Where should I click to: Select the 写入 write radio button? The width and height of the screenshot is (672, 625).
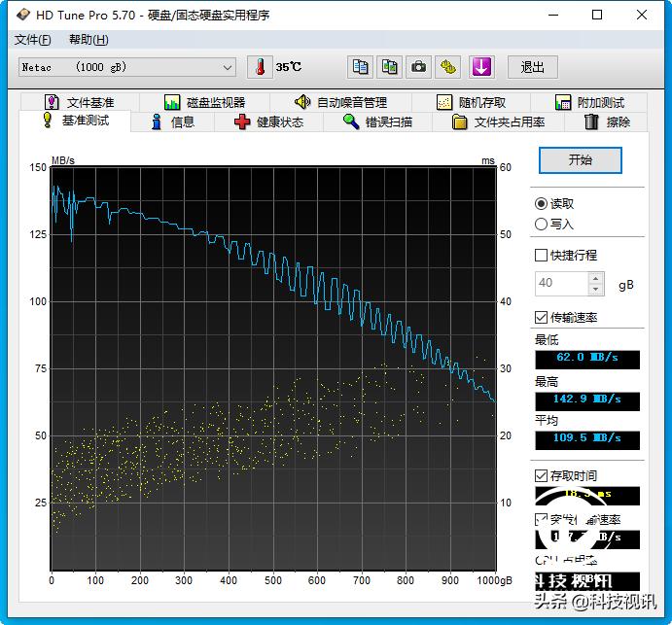542,224
